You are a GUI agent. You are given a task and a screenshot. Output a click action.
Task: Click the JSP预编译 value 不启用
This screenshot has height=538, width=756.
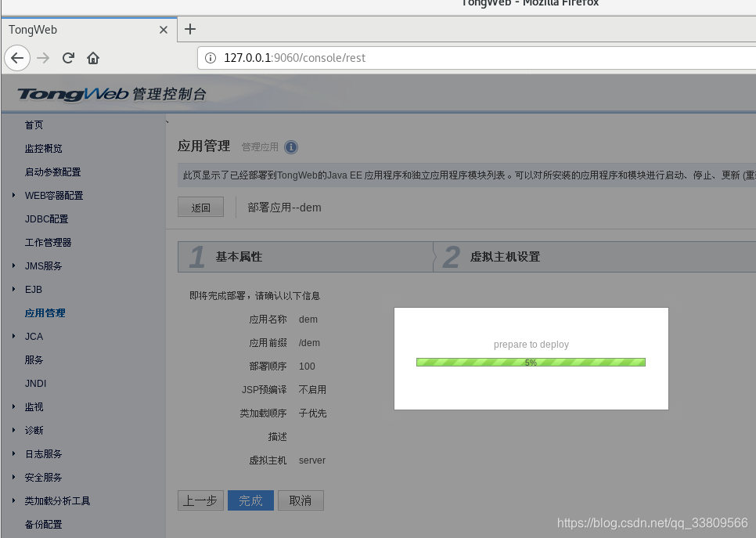point(312,390)
